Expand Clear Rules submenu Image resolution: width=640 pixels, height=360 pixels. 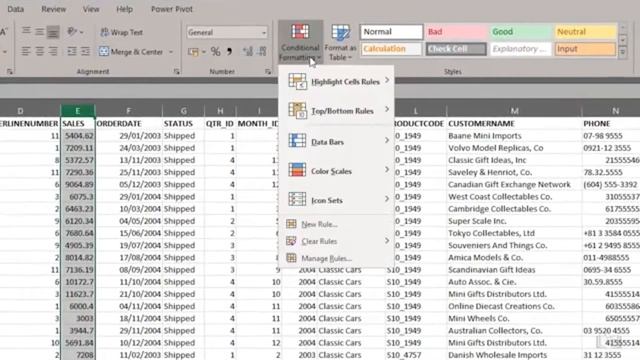coord(337,241)
